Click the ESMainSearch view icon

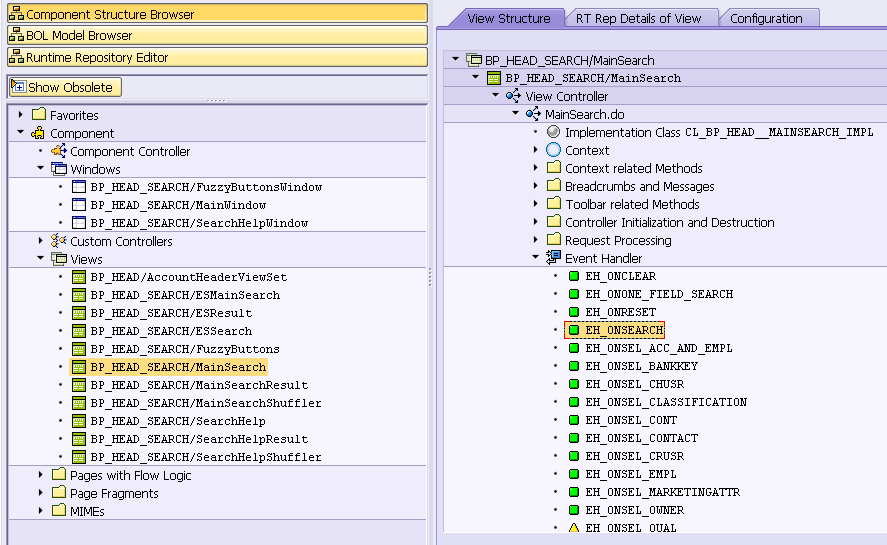point(79,295)
